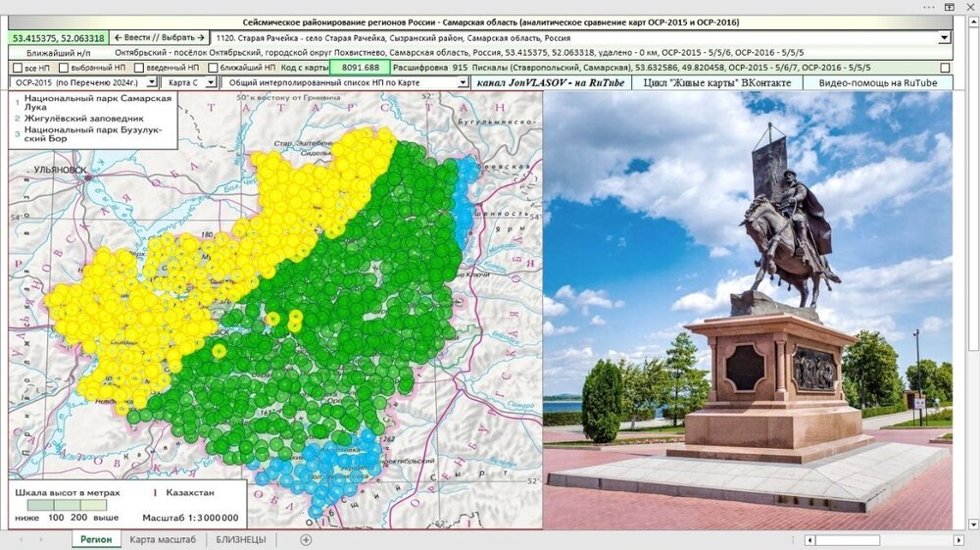Click 'Жигулёвский заповедник' legend entry
Viewport: 980px width, 550px height.
coord(83,118)
